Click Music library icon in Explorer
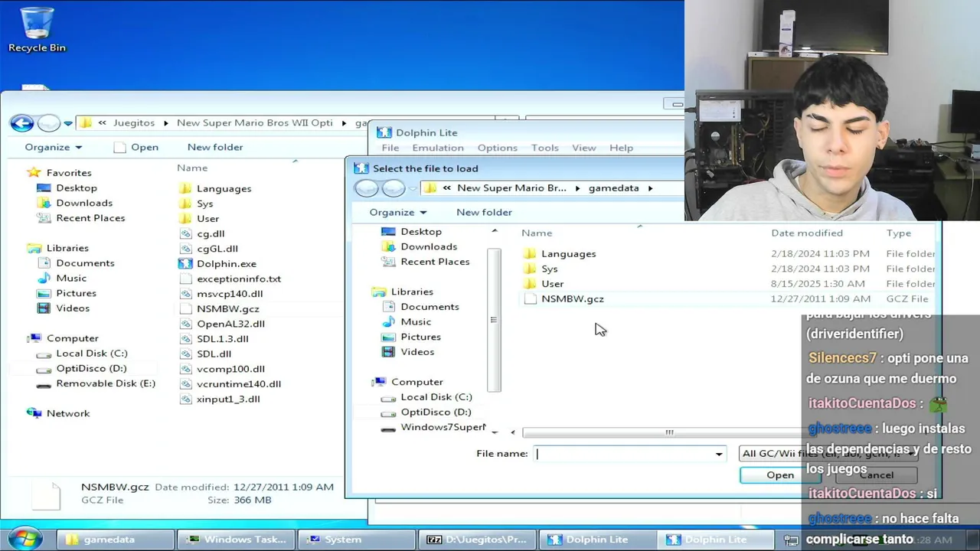The width and height of the screenshot is (980, 551). (x=44, y=278)
